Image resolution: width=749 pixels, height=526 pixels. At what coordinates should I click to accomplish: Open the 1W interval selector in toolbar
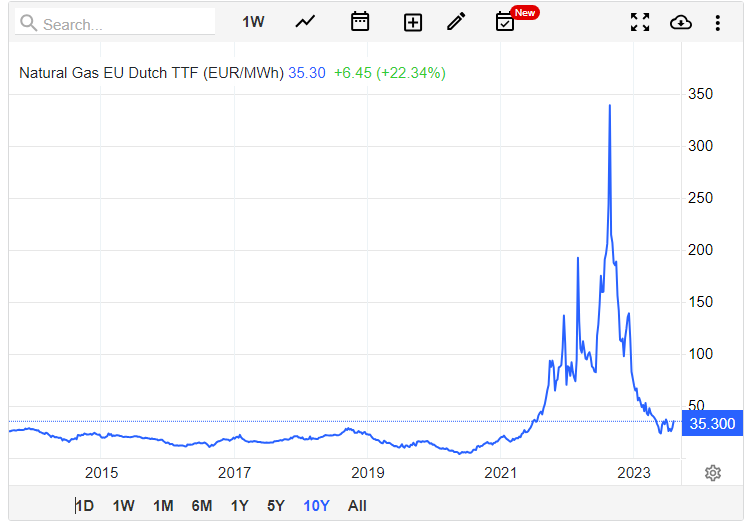coord(253,22)
